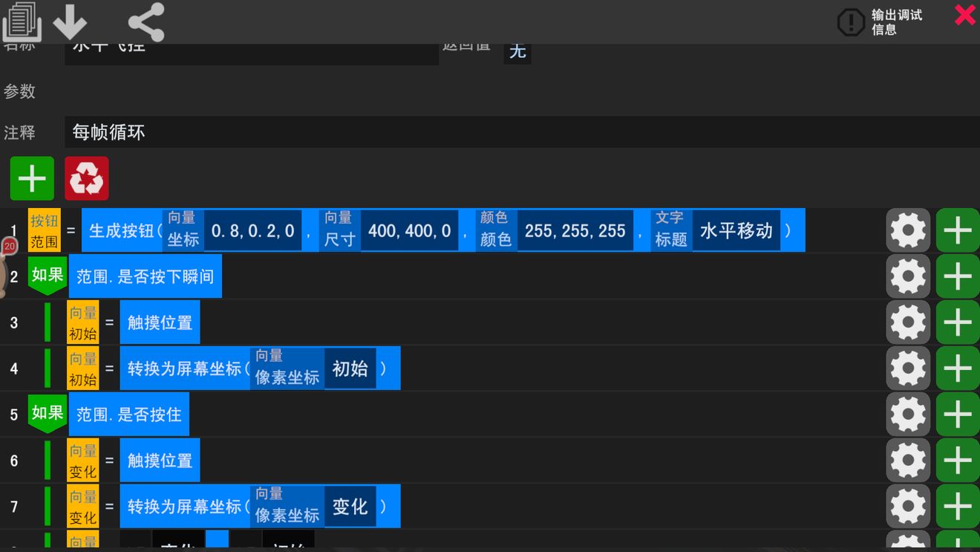Open settings gear for line 6
This screenshot has height=552, width=980.
pyautogui.click(x=908, y=461)
